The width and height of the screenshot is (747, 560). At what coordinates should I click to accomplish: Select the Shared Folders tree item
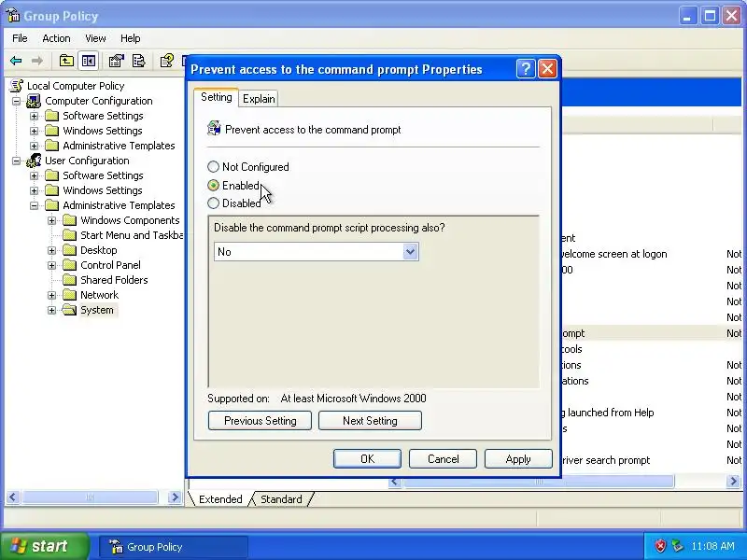tap(114, 280)
